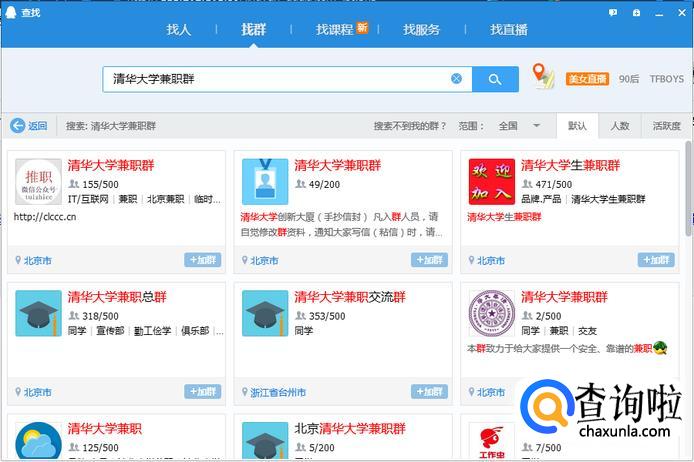This screenshot has width=694, height=462.
Task: Sort results by 活跃度
Action: pyautogui.click(x=666, y=126)
